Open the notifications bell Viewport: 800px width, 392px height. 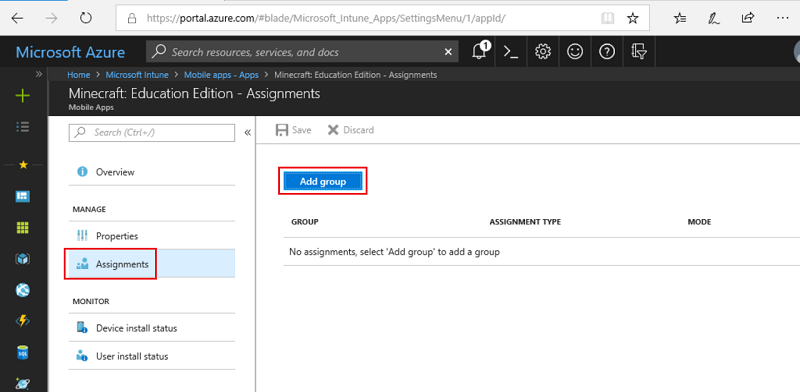480,52
